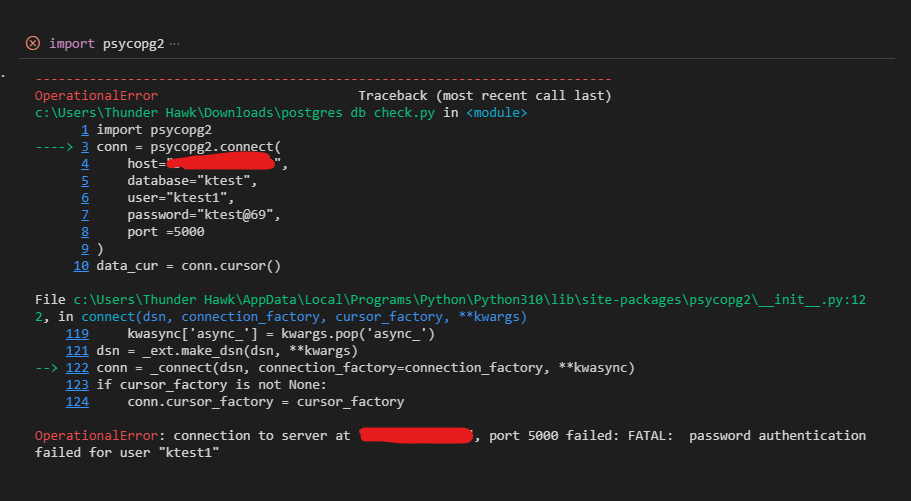Screen dimensions: 911x501
Task: Click the '<module>' text
Action: 497,113
